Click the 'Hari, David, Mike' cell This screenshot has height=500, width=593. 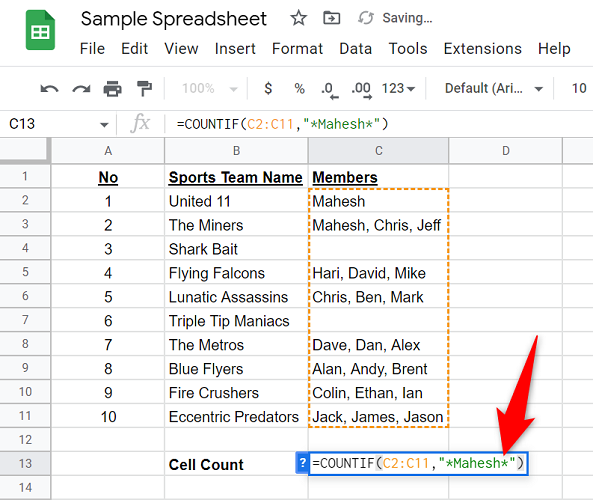[x=379, y=273]
